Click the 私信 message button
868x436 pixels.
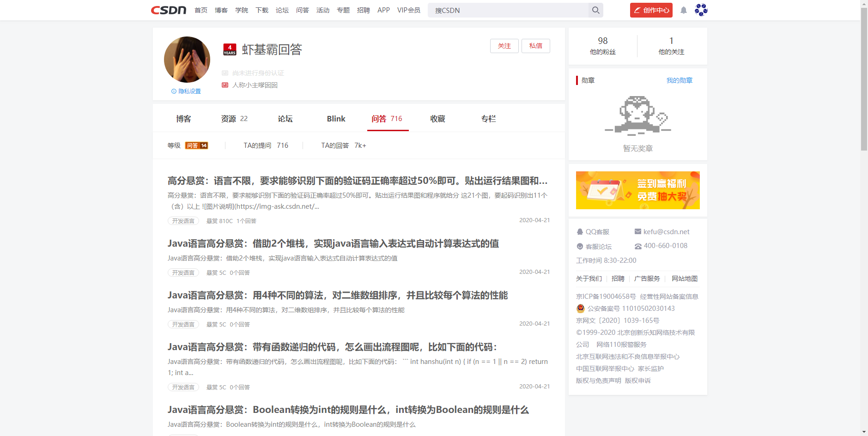point(536,46)
